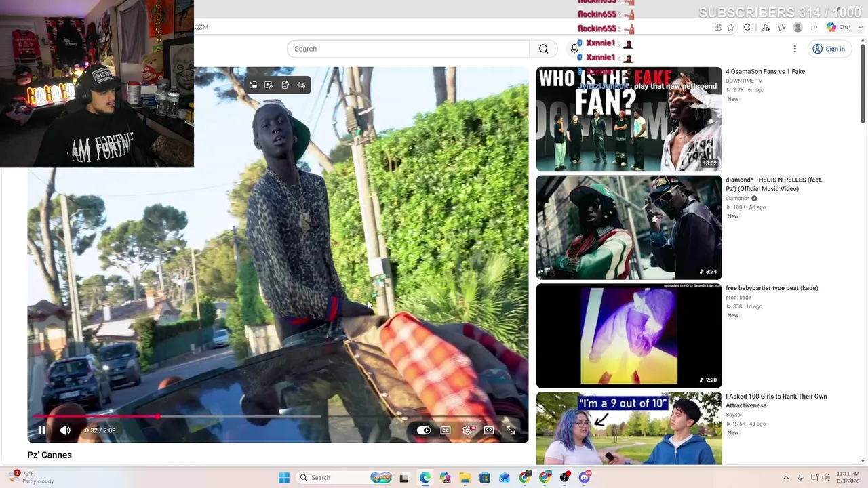
Task: Visit the Sayko channel
Action: 733,415
